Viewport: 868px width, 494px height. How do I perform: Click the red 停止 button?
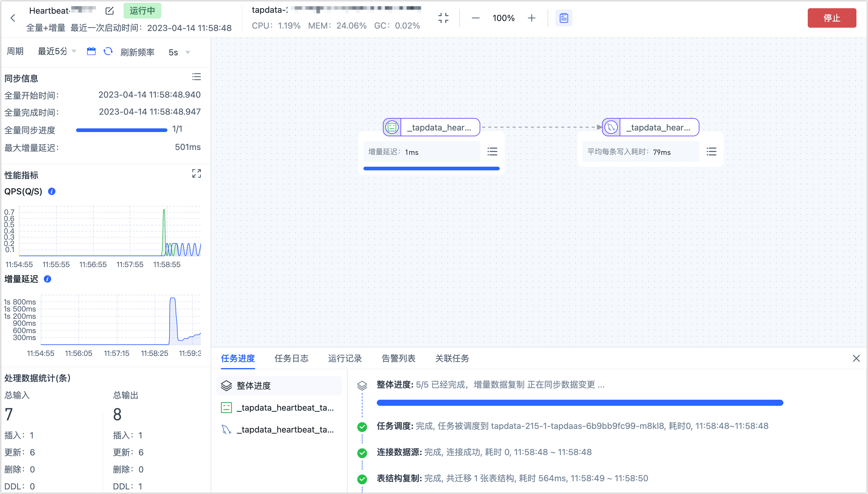(x=831, y=18)
